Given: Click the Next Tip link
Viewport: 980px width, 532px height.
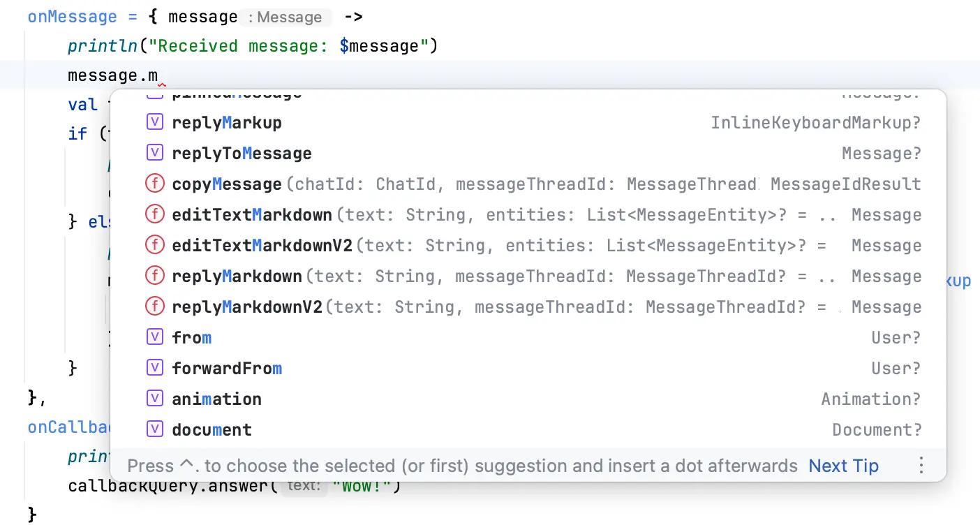Looking at the screenshot, I should (843, 465).
